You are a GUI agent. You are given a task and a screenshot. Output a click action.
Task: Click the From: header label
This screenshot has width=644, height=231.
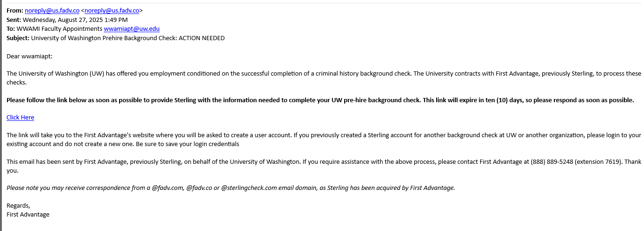[14, 10]
